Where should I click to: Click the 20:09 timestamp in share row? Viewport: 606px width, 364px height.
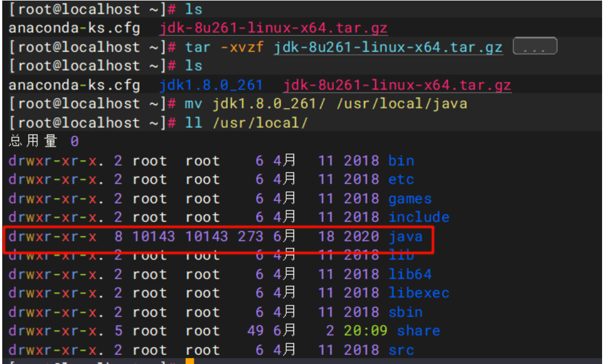tap(366, 331)
